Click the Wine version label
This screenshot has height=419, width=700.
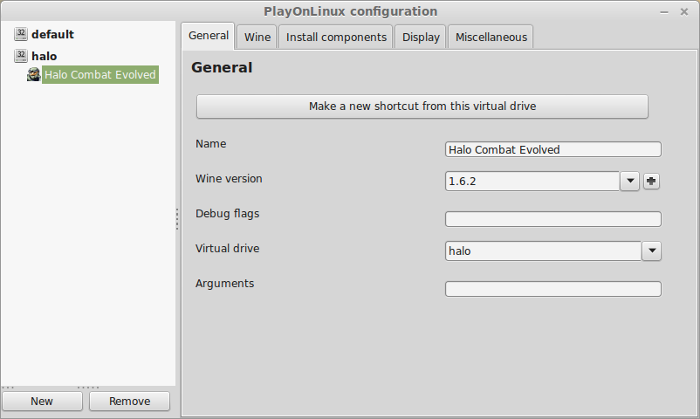point(229,178)
